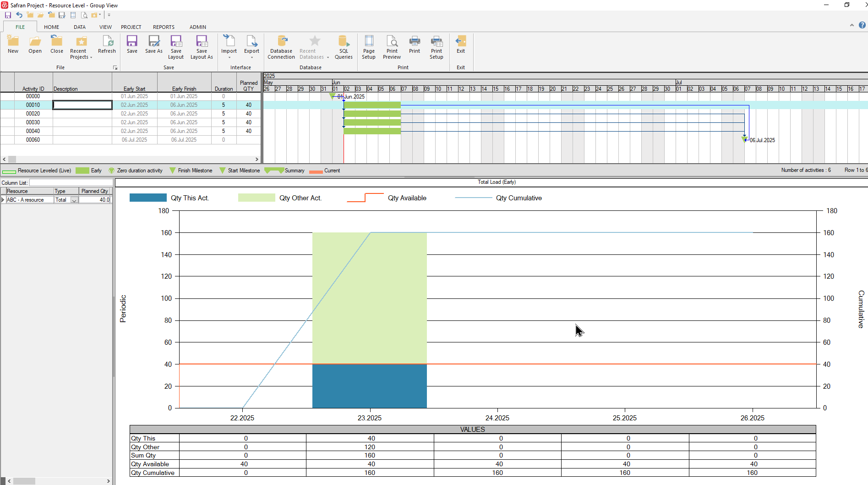Switch to the DATA ribbon tab
868x485 pixels.
(x=80, y=27)
